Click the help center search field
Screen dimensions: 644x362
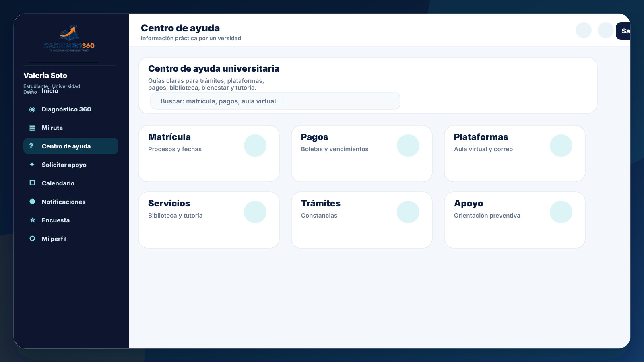coord(275,101)
